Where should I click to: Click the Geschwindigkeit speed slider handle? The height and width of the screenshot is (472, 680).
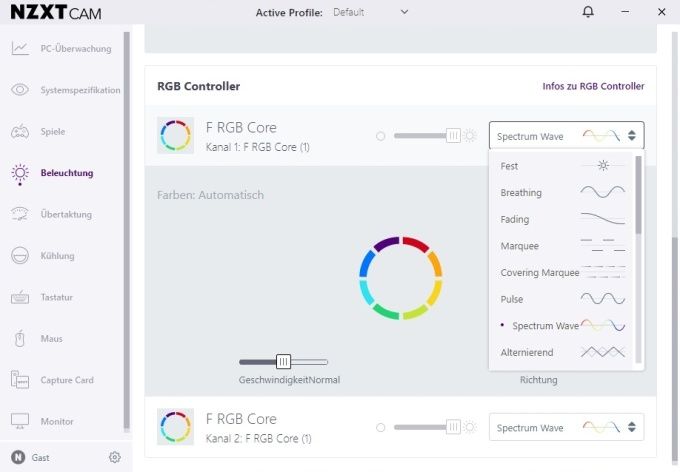284,361
